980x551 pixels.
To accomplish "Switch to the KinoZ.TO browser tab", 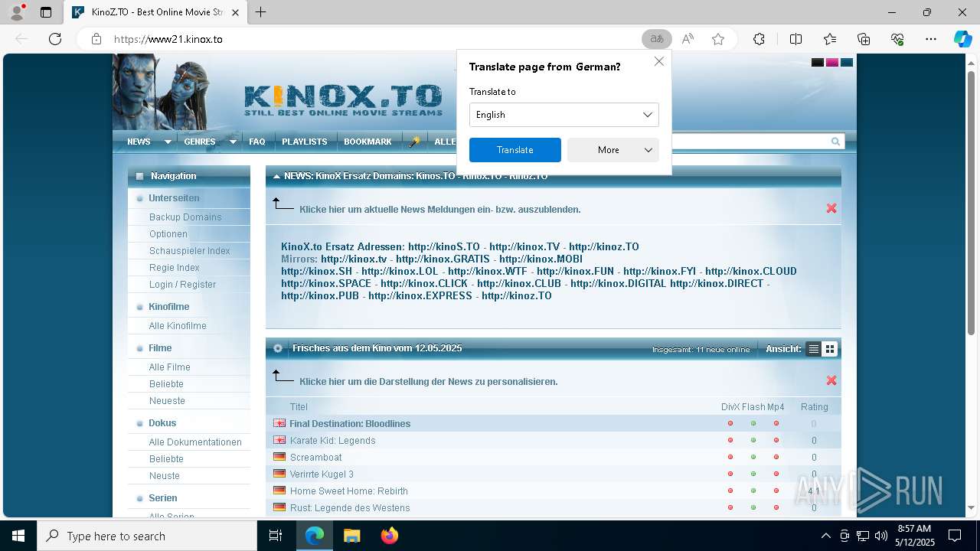I will pos(155,12).
